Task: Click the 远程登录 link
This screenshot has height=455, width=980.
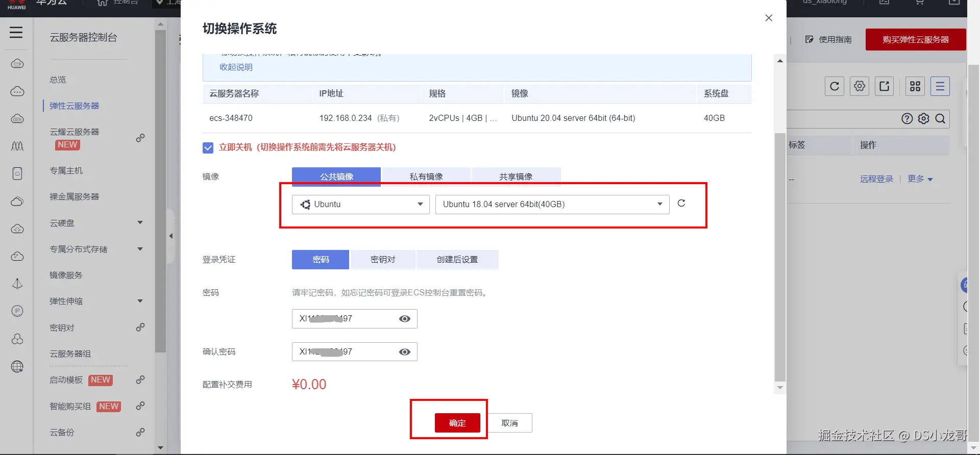Action: point(876,179)
